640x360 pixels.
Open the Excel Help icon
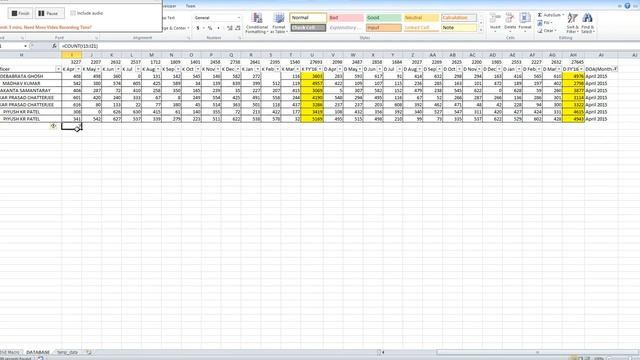click(x=627, y=6)
